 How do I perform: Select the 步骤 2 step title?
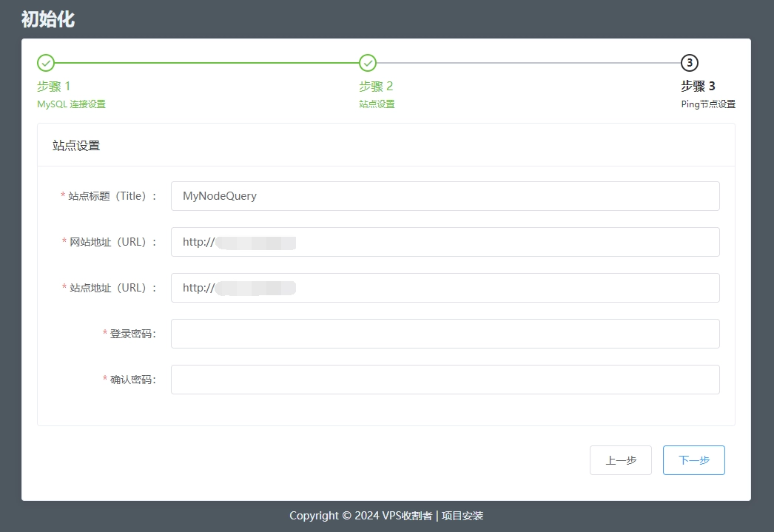[376, 86]
